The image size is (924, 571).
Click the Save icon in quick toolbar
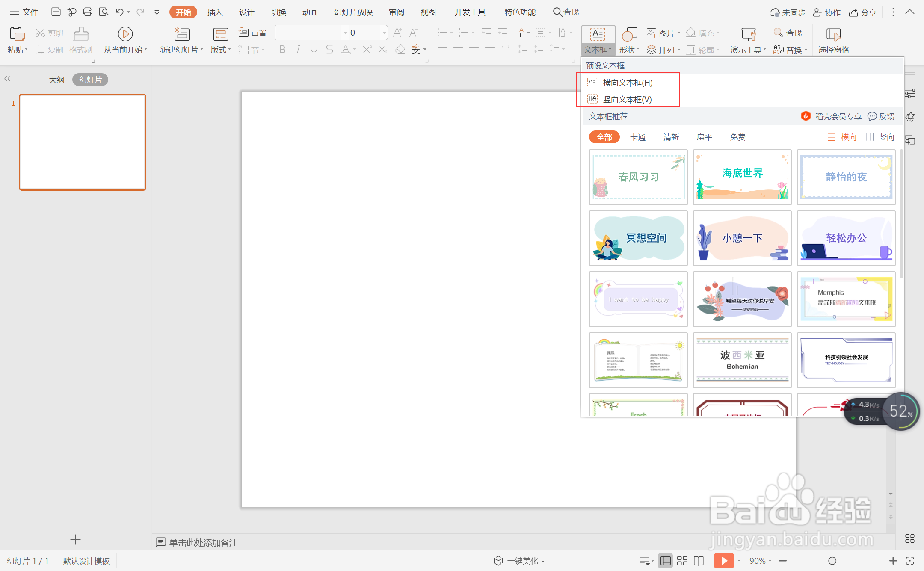(56, 12)
